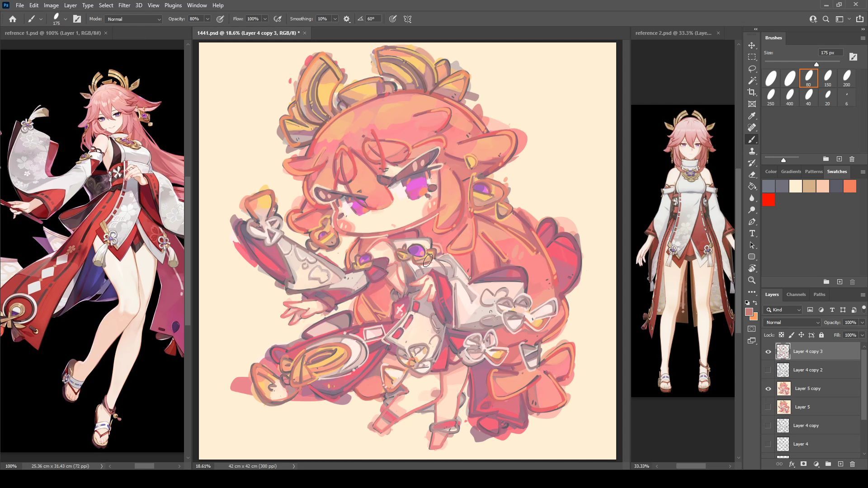Image resolution: width=868 pixels, height=488 pixels.
Task: Select the Blur tool
Action: [x=752, y=198]
